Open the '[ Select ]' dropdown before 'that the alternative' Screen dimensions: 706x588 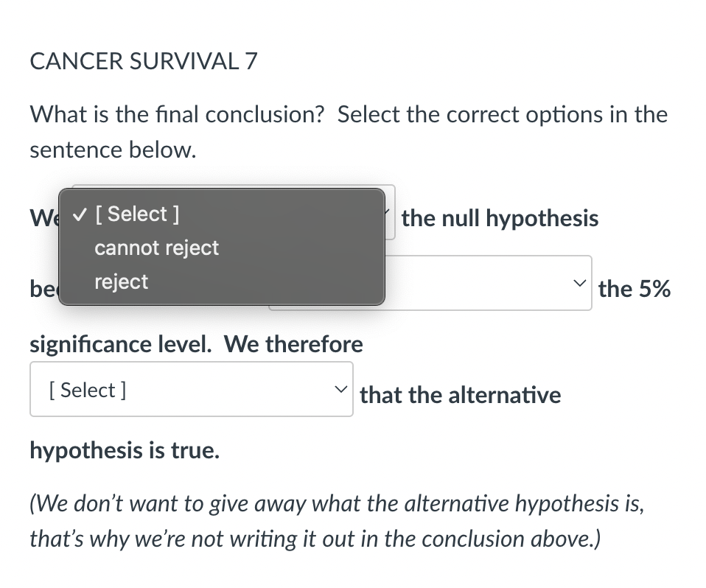[192, 388]
